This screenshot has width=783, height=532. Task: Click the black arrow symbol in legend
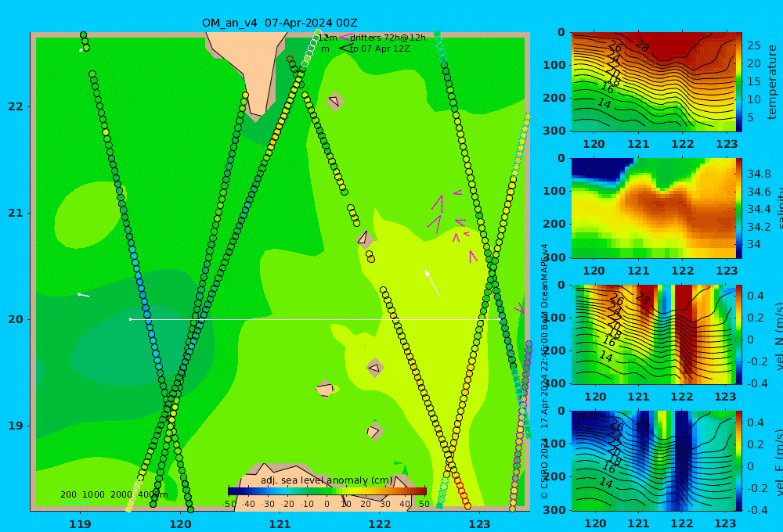[x=345, y=48]
